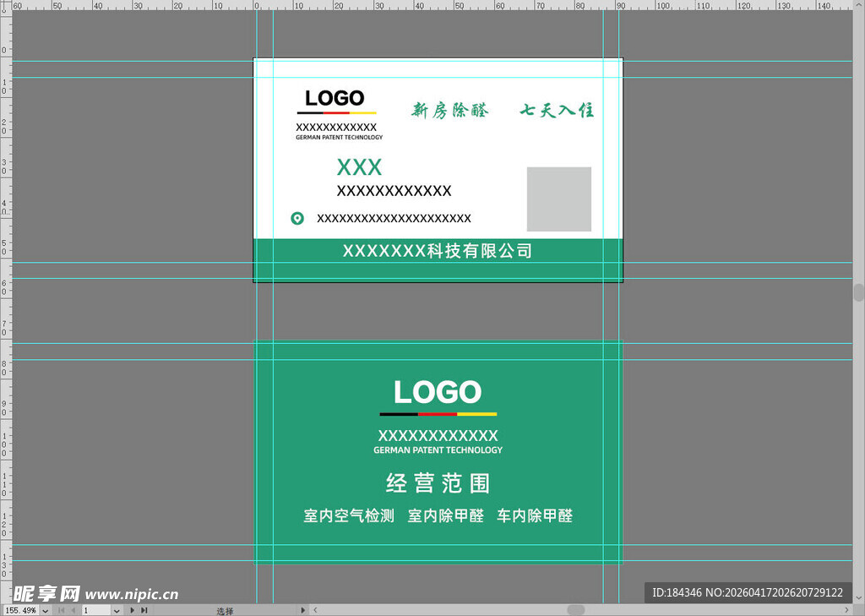This screenshot has height=616, width=865.
Task: Expand the status bar options arrow
Action: [x=304, y=609]
